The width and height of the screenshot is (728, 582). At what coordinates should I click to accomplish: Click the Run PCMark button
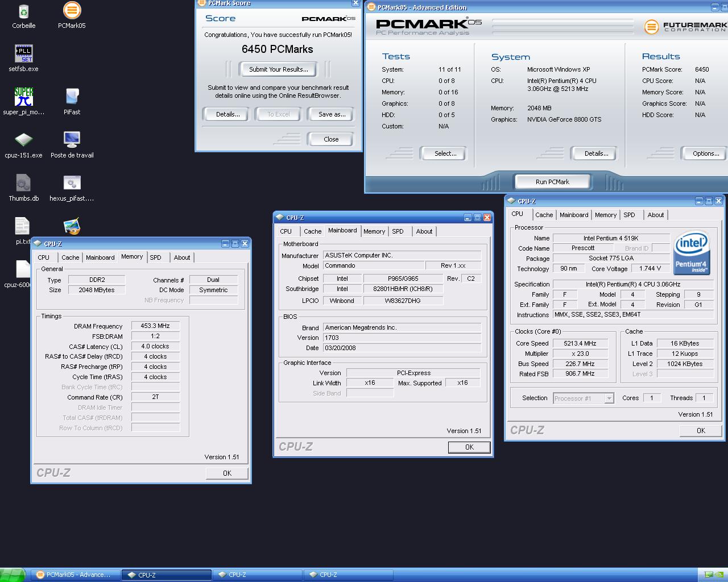552,182
